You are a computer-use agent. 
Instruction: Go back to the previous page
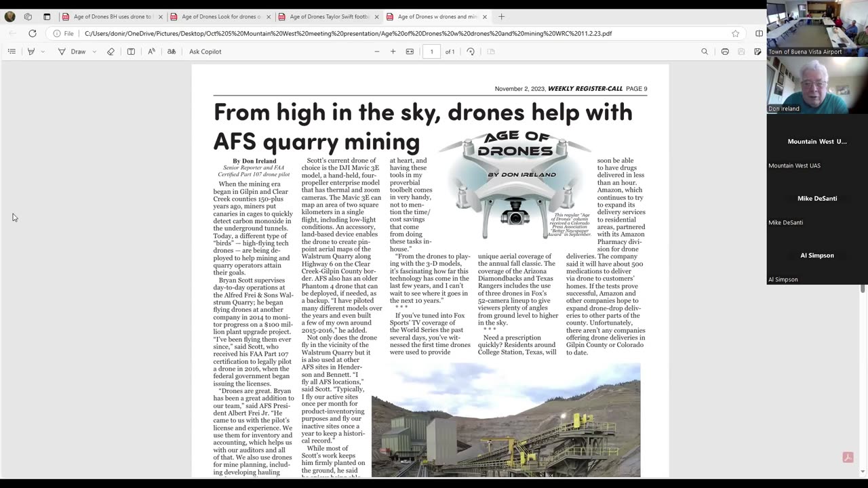point(12,33)
